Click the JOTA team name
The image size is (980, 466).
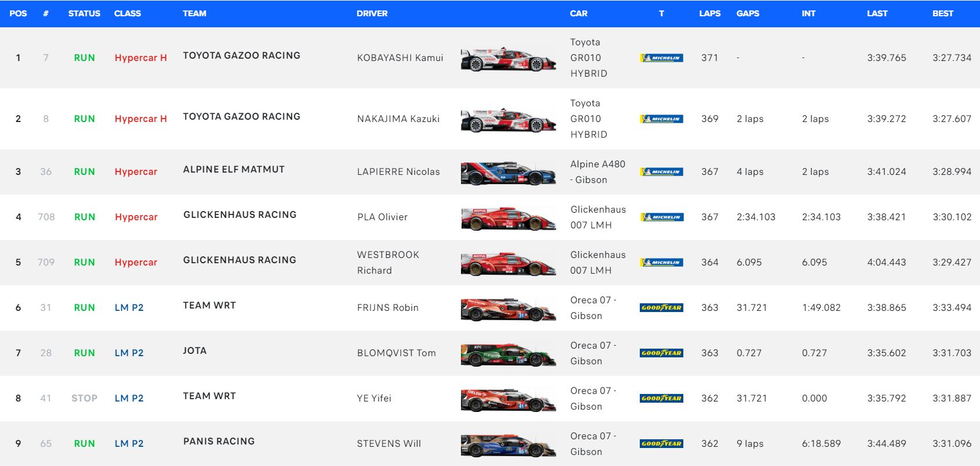click(x=194, y=351)
